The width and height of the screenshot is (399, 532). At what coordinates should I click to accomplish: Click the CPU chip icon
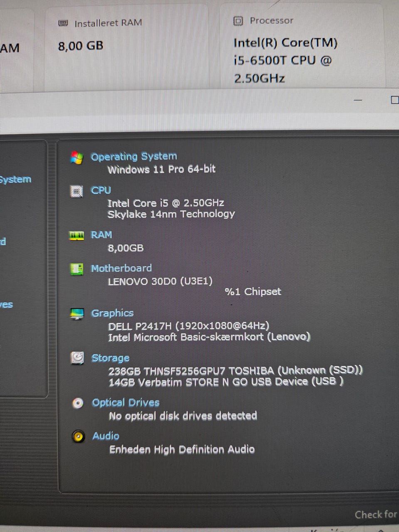(76, 191)
